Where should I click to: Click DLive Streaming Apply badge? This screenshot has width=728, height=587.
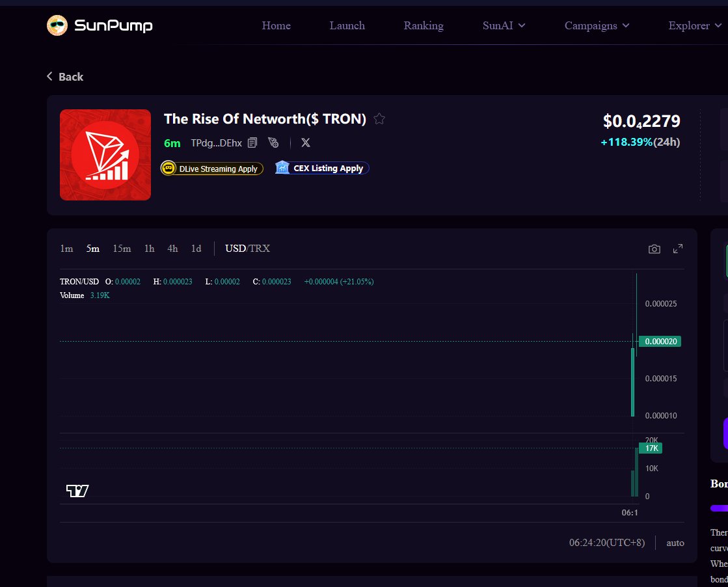tap(212, 168)
